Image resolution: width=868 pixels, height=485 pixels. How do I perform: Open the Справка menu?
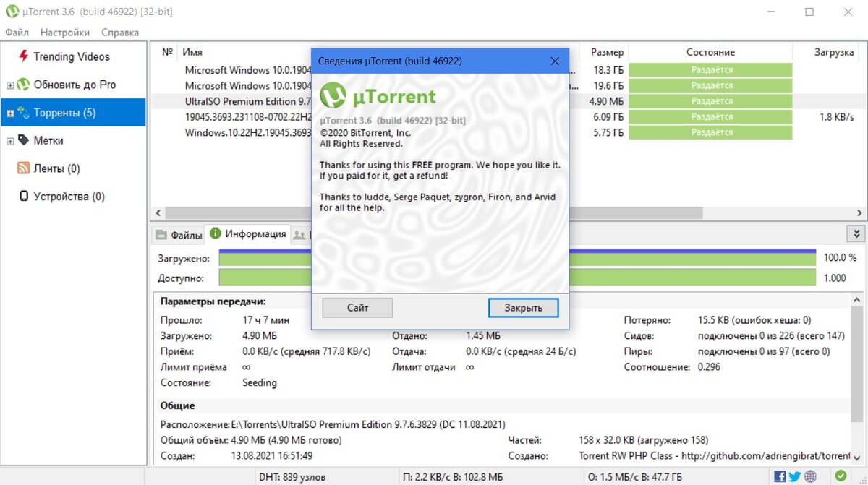point(120,33)
